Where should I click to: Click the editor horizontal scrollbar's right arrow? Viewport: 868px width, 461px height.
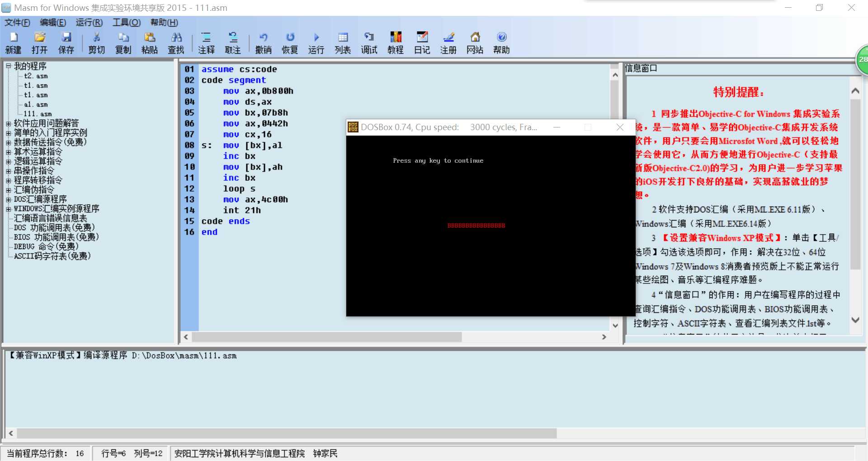click(x=604, y=337)
